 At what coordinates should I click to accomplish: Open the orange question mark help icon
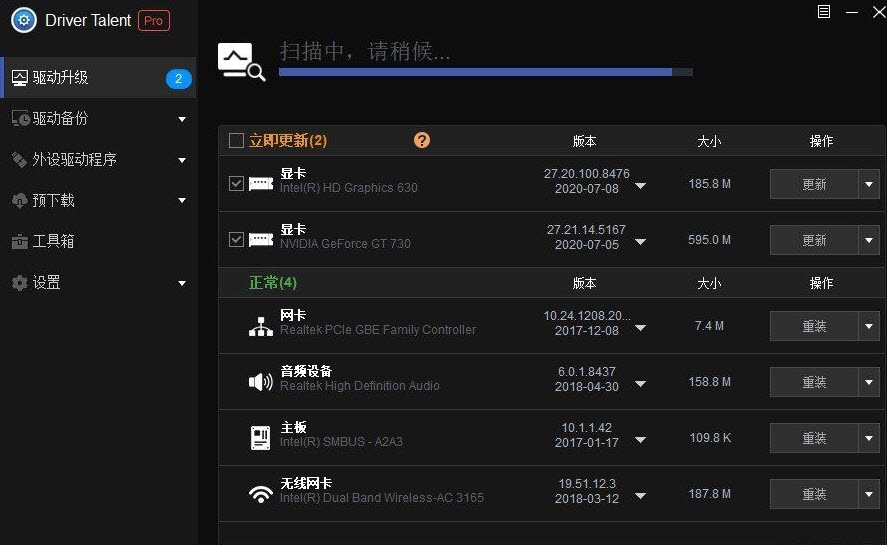tap(422, 140)
